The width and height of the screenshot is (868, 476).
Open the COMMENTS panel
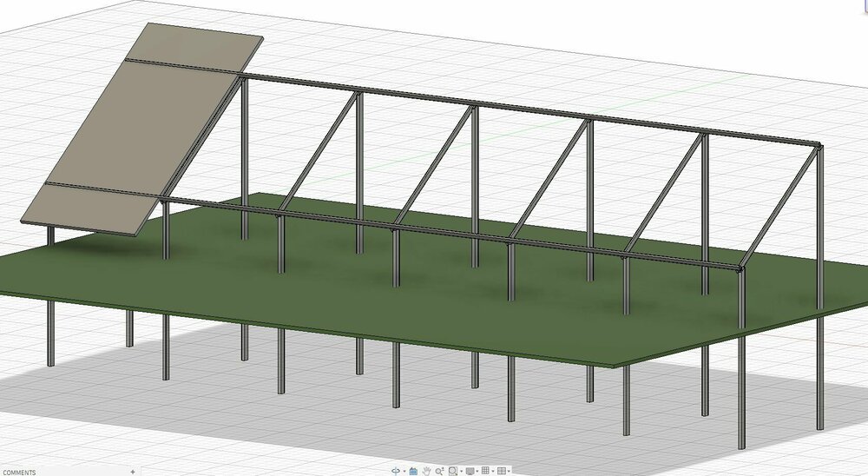click(x=19, y=473)
